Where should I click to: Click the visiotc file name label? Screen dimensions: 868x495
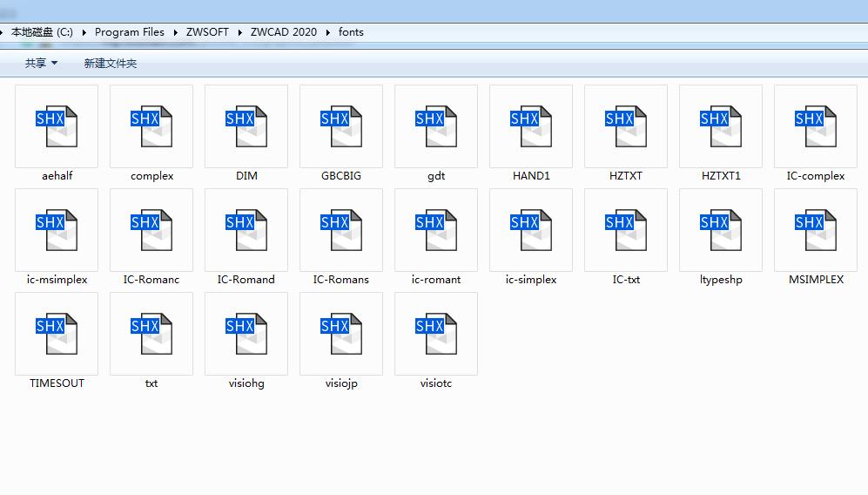point(436,383)
